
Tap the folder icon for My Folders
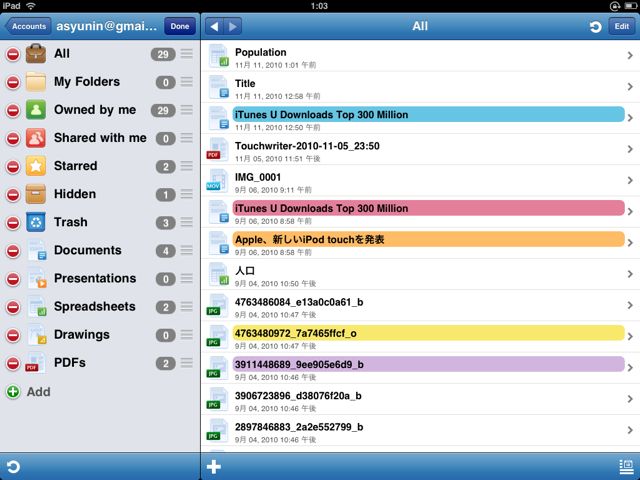point(36,82)
